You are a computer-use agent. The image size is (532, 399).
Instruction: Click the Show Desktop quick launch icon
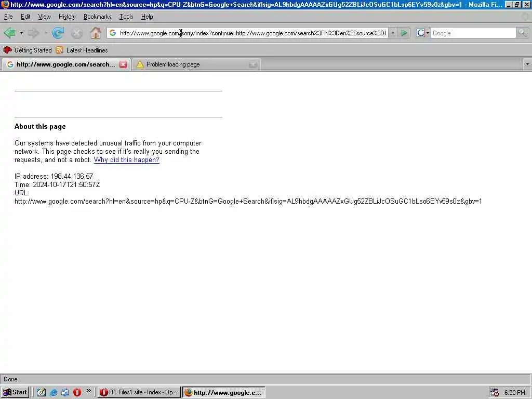(65, 392)
